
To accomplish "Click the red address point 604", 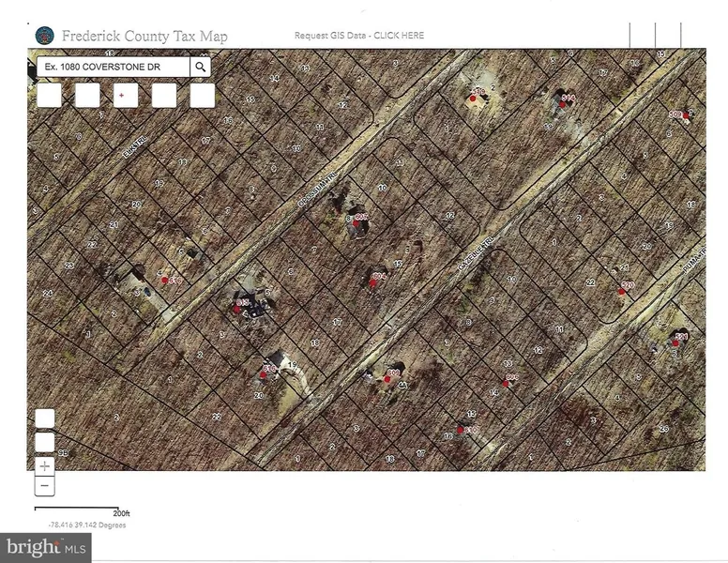I will 372,282.
